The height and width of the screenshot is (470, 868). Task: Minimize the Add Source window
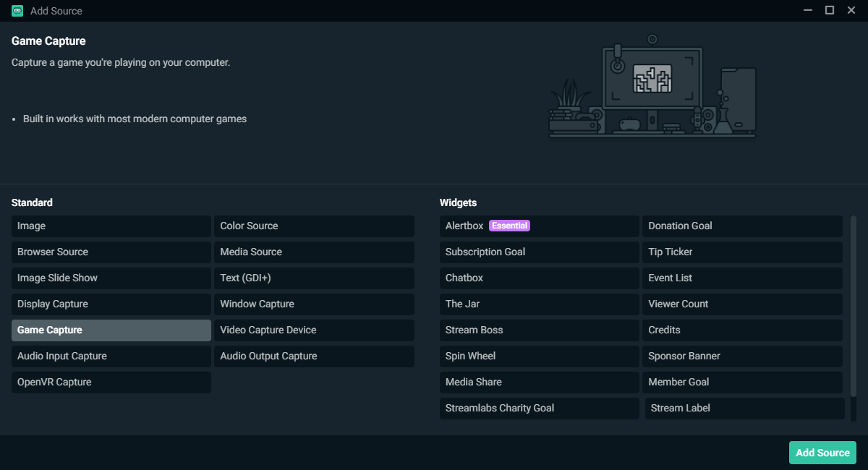coord(807,10)
